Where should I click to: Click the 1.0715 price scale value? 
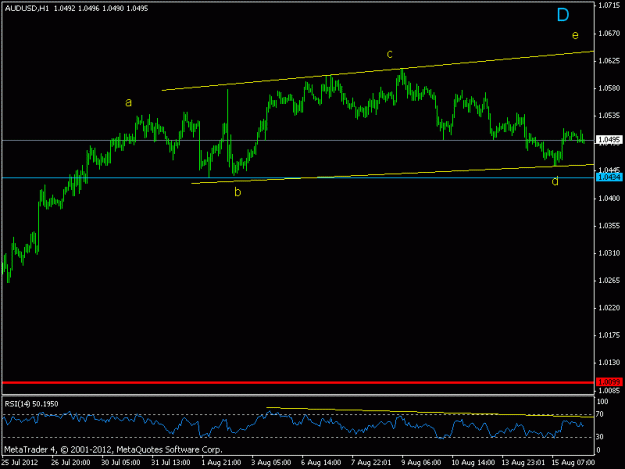coord(609,6)
